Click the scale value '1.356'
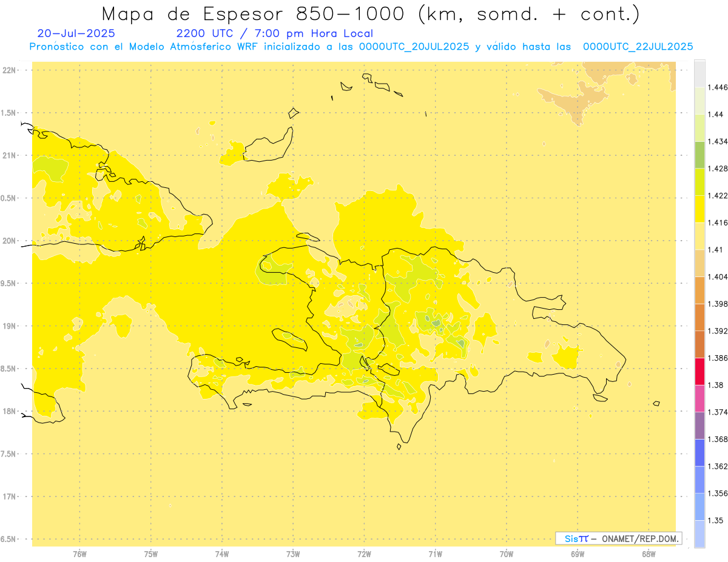This screenshot has height=562, width=728. (x=718, y=493)
